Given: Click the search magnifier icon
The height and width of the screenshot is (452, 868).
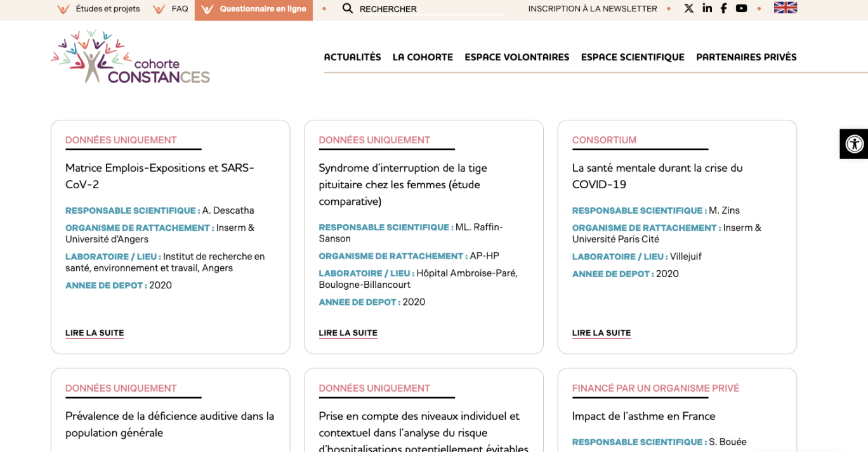Looking at the screenshot, I should [348, 8].
